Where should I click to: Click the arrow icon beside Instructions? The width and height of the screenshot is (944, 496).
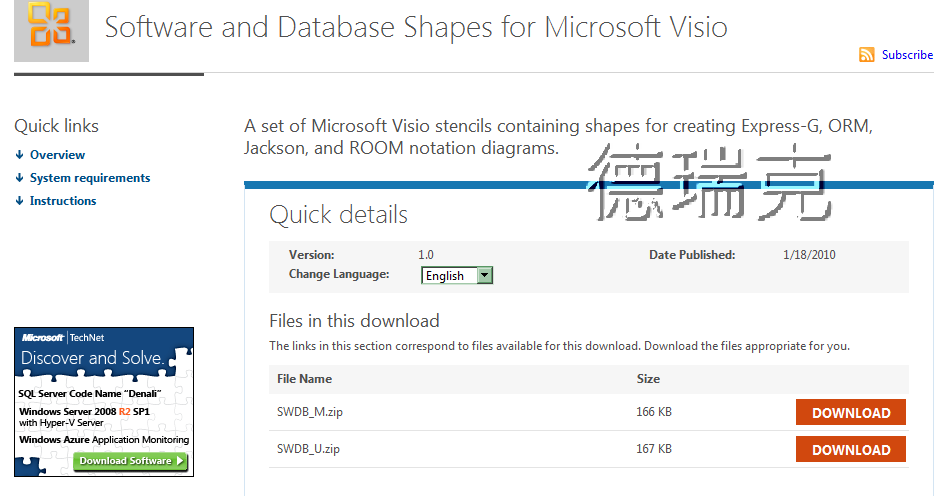[19, 201]
